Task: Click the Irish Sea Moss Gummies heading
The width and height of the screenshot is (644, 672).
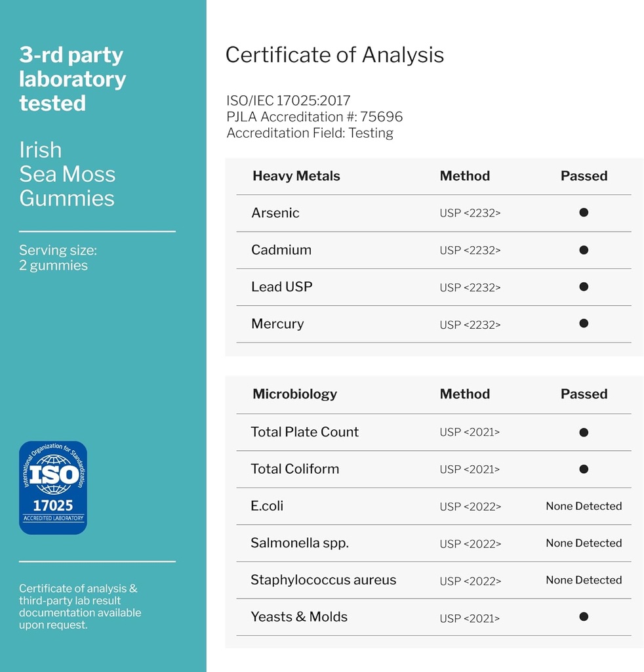Action: click(67, 174)
